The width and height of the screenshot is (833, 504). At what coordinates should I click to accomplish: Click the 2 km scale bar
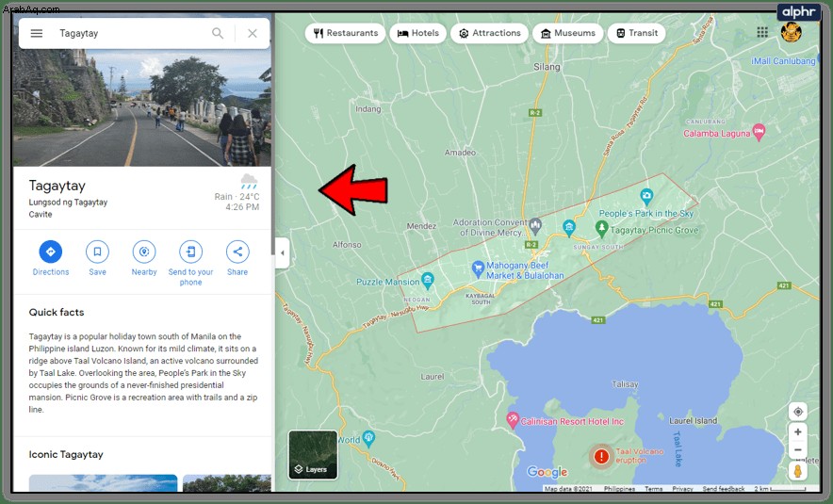tap(780, 489)
